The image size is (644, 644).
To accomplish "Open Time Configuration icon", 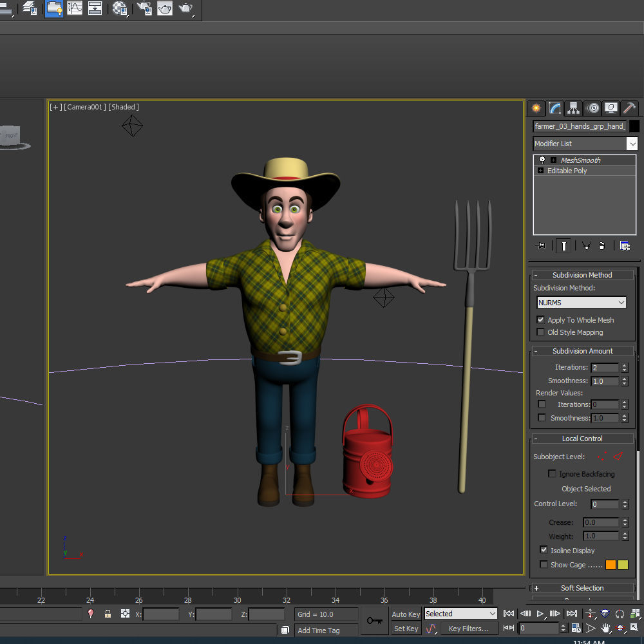I will coord(576,628).
